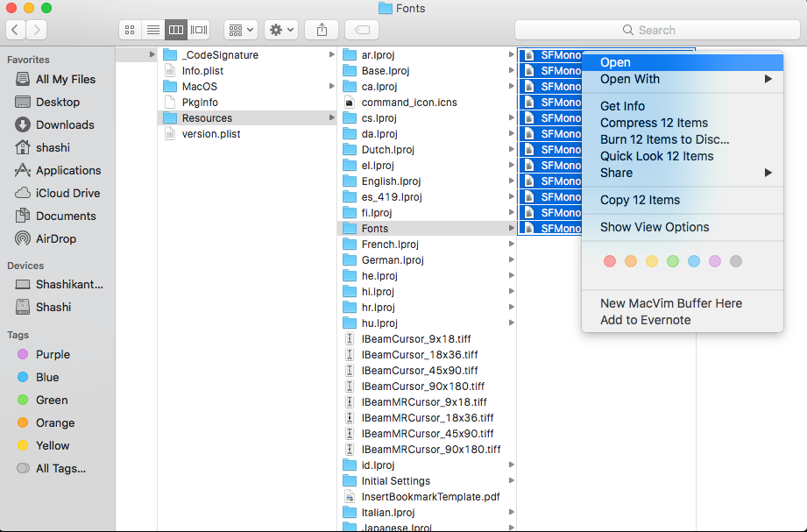Viewport: 807px width, 532px height.
Task: Open the Downloads sidebar item
Action: coord(65,124)
